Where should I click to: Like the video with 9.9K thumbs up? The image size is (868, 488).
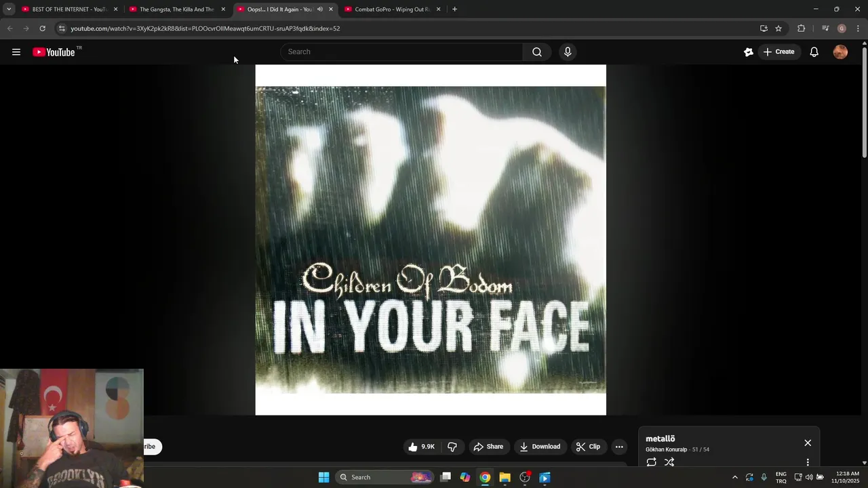click(x=421, y=447)
